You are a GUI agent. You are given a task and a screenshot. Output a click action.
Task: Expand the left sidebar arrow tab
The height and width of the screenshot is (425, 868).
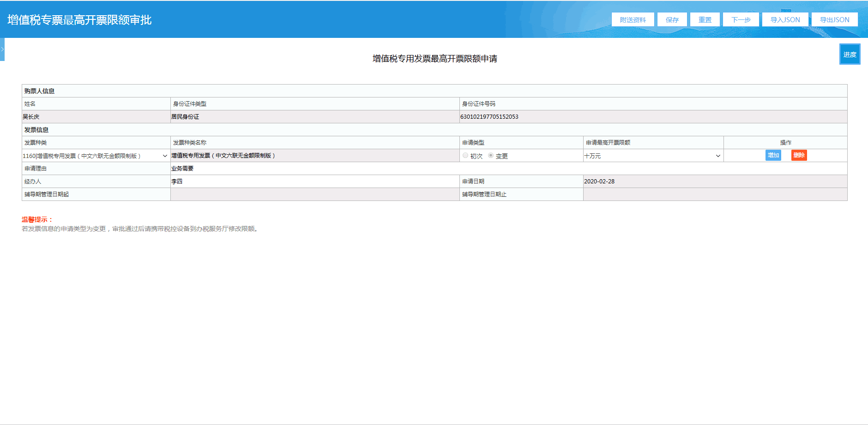click(x=2, y=49)
